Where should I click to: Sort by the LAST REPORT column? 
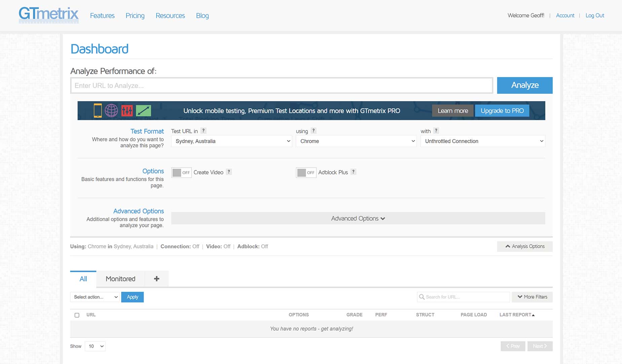[x=517, y=315]
